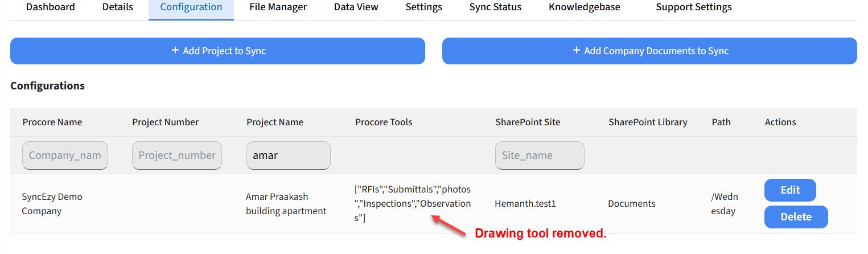The image size is (868, 254).
Task: Delete the Amar Praakash configuration
Action: click(x=796, y=217)
